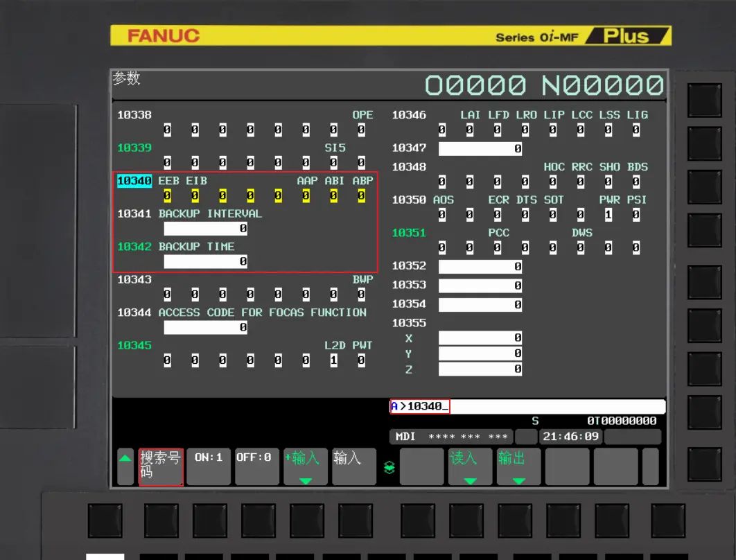The height and width of the screenshot is (560, 736).
Task: Click the MDI mode status indicator
Action: click(405, 437)
